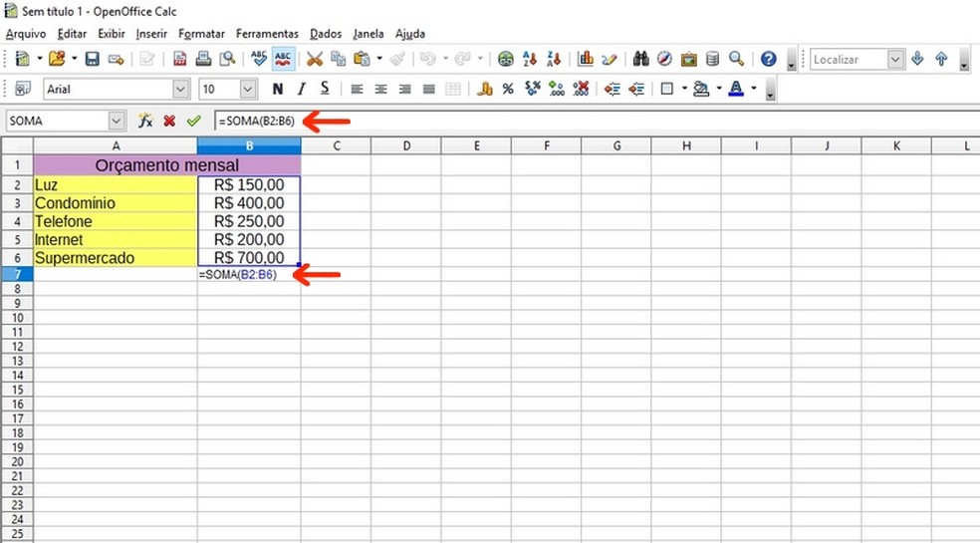Sort column in ascending order
980x543 pixels.
pos(531,60)
